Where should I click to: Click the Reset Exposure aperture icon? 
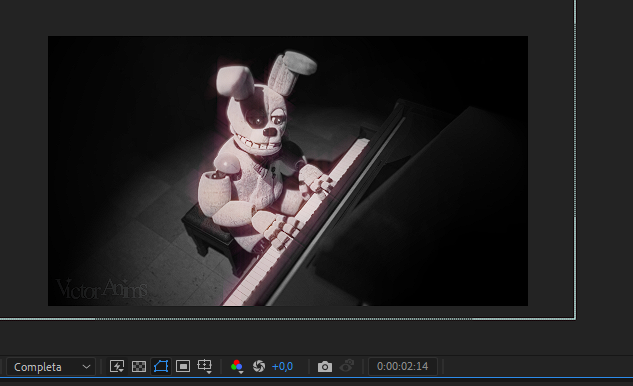[259, 367]
